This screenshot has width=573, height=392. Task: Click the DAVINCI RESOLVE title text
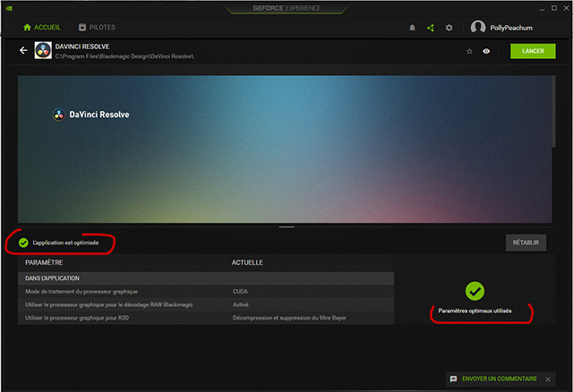point(82,47)
